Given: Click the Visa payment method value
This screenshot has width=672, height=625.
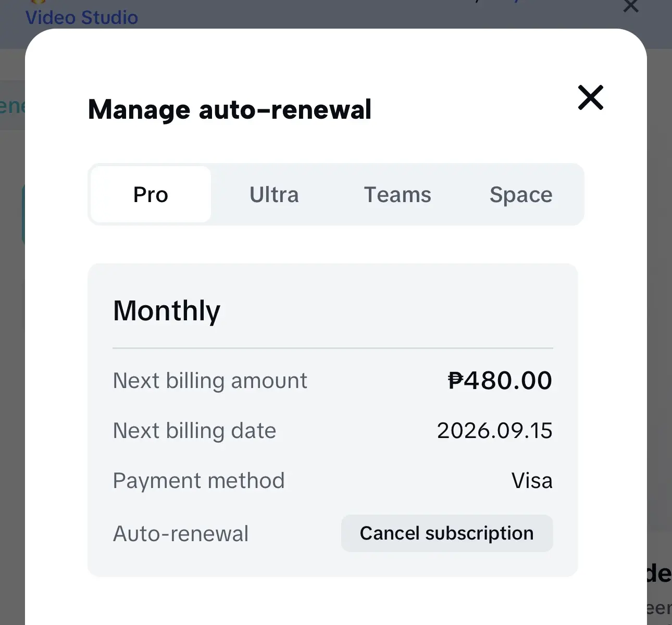Looking at the screenshot, I should click(532, 481).
